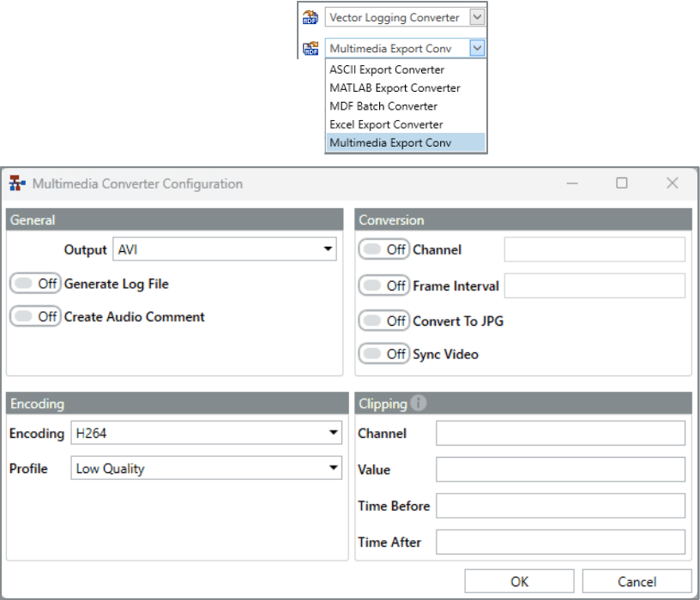Click the Conversion Channel input field
The width and height of the screenshot is (700, 600).
(x=594, y=249)
